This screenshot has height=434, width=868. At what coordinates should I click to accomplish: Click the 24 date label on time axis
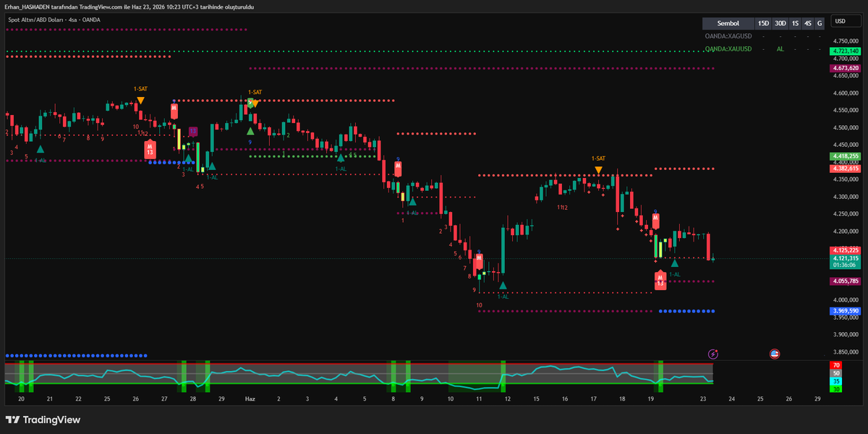pyautogui.click(x=732, y=399)
